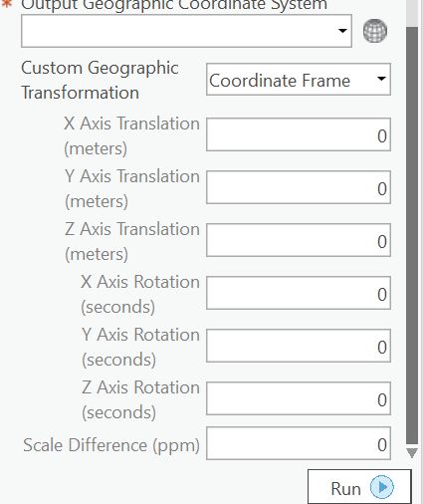Click the blue play icon on Run
This screenshot has height=504, width=423.
(382, 487)
